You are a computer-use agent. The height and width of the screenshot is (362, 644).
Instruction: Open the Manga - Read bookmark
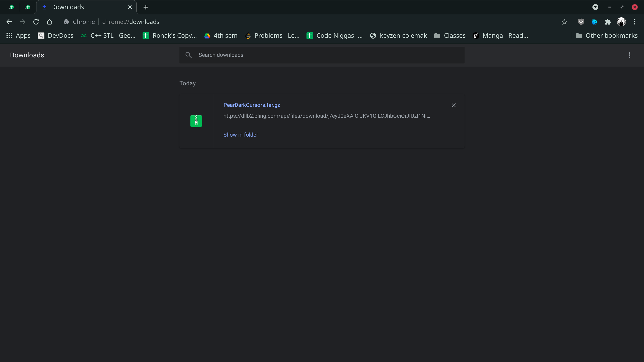[x=500, y=35]
